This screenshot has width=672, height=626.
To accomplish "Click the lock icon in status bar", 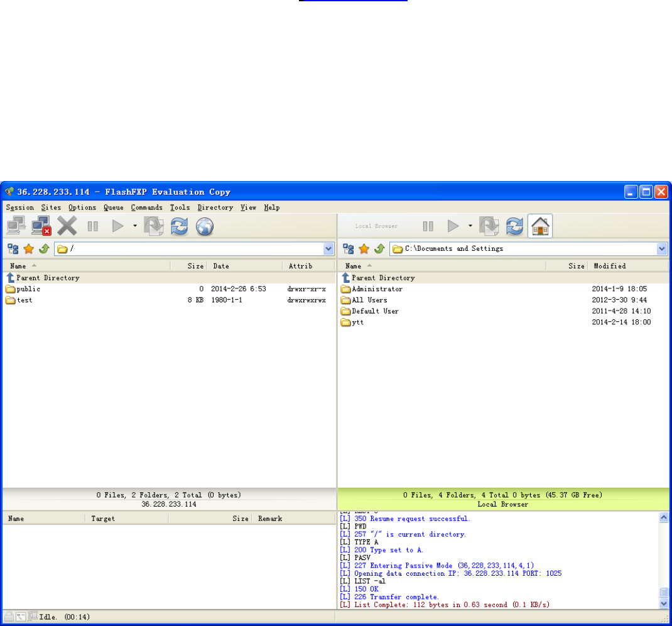I will click(9, 617).
